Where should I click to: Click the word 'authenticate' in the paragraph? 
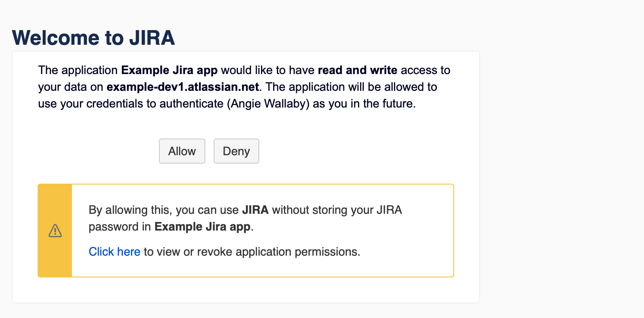click(189, 104)
